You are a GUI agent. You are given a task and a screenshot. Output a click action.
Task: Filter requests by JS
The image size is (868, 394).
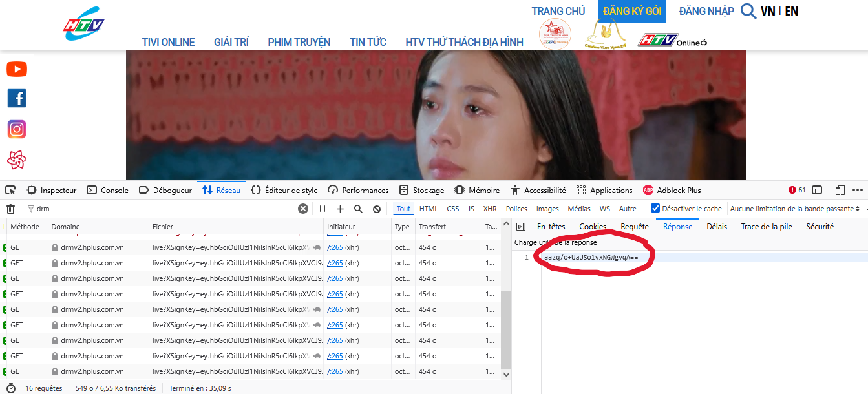[471, 209]
